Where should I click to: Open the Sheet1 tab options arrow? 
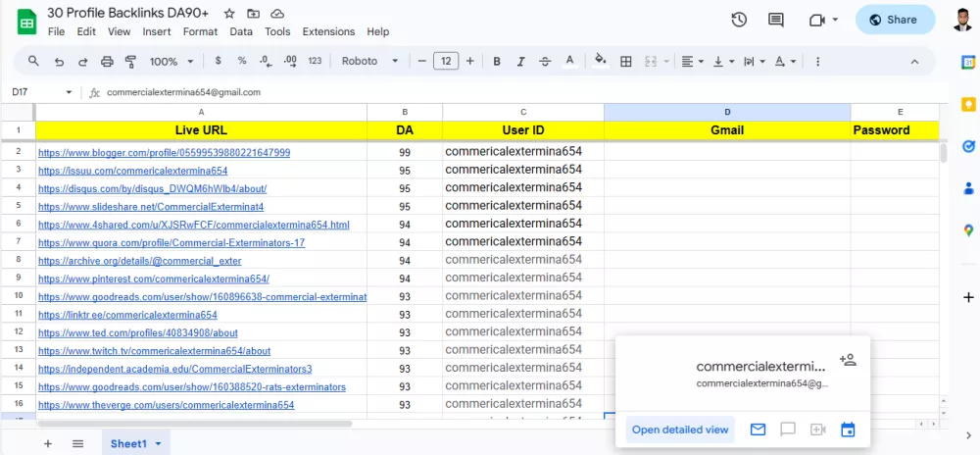[158, 444]
